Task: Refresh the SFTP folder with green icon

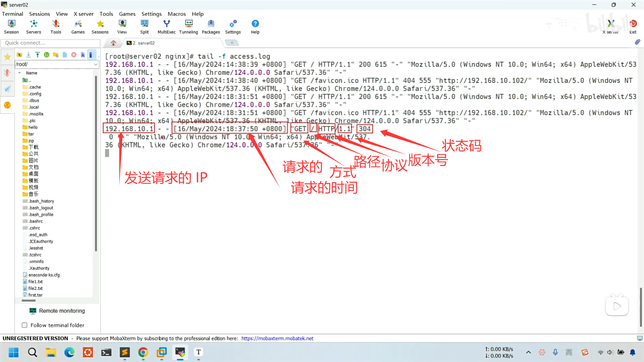Action: 47,55
